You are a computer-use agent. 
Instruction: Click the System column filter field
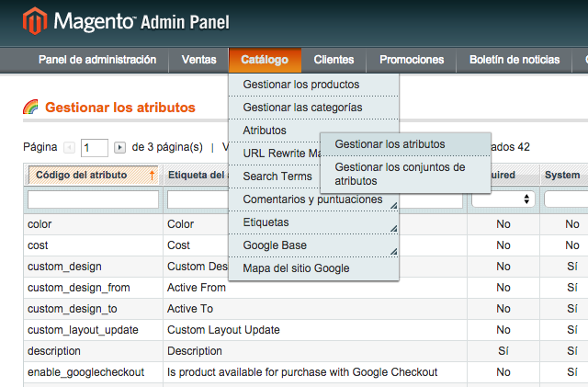(566, 199)
